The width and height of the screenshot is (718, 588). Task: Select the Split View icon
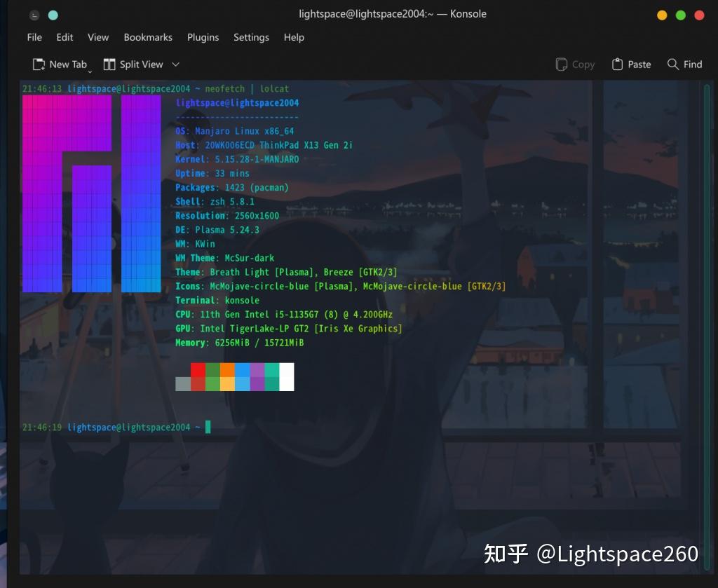point(109,64)
